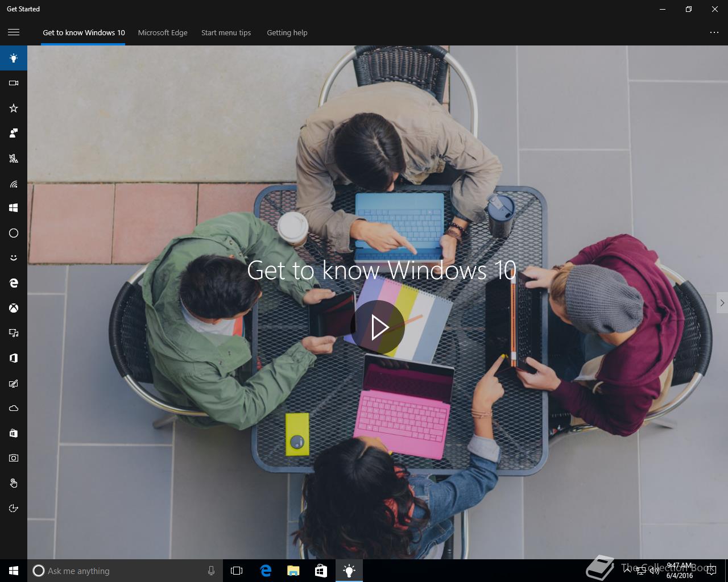Open Windows Start button on taskbar
Screen dimensions: 728x582
coord(14,571)
